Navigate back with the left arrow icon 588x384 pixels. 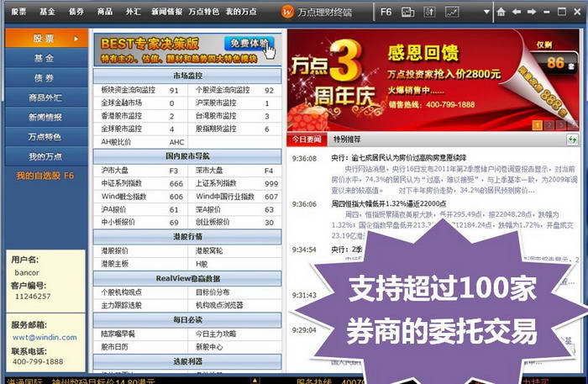[517, 13]
